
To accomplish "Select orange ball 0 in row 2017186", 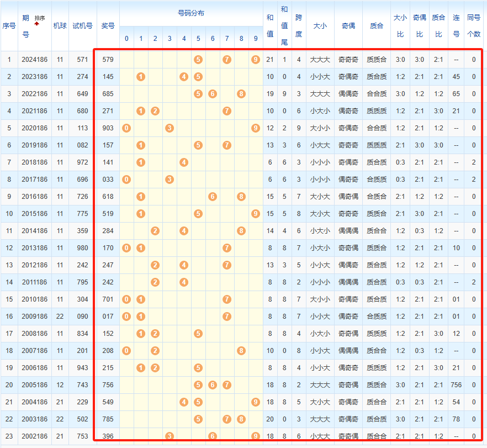I will coord(126,180).
